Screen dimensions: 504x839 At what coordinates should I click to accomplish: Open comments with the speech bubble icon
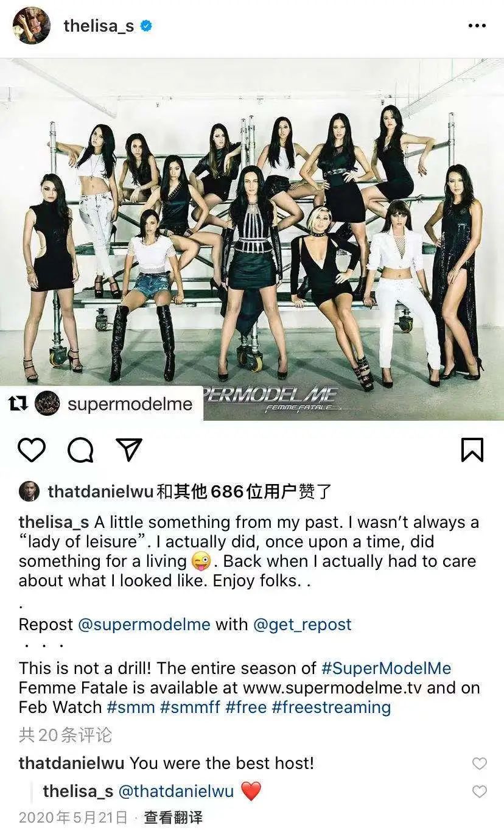pyautogui.click(x=80, y=450)
